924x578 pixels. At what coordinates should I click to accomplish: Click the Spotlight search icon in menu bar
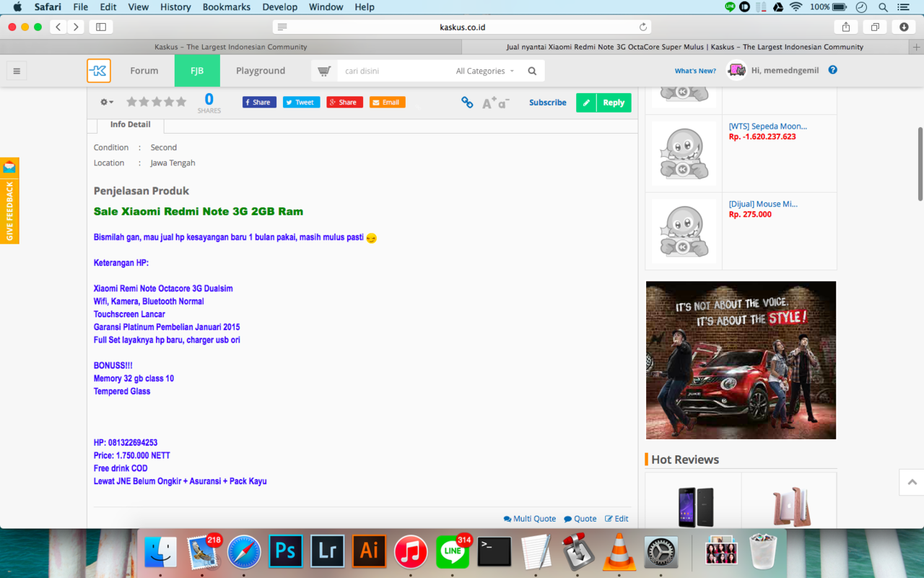[883, 7]
